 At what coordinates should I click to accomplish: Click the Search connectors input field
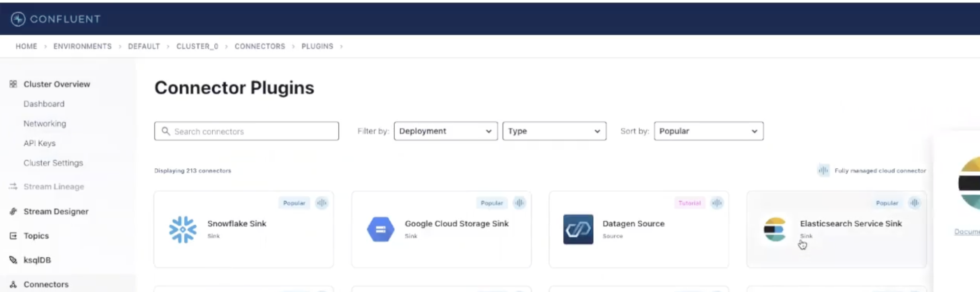(x=247, y=131)
